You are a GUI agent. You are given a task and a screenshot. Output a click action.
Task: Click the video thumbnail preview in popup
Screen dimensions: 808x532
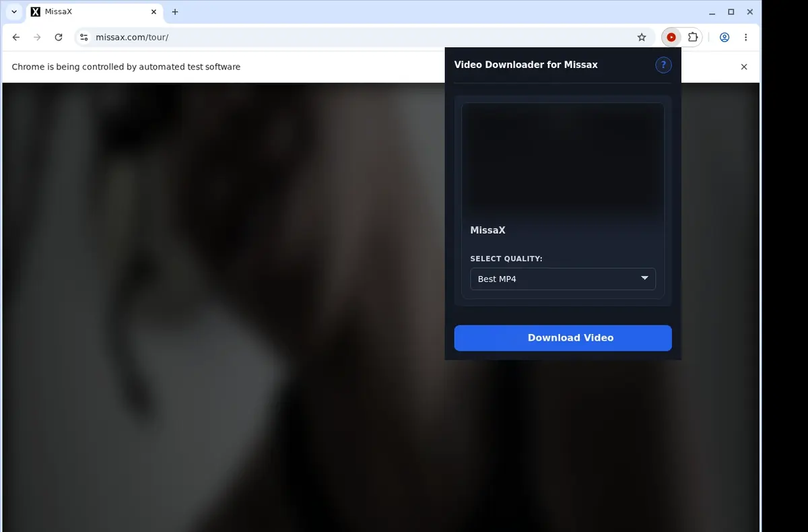pos(563,161)
